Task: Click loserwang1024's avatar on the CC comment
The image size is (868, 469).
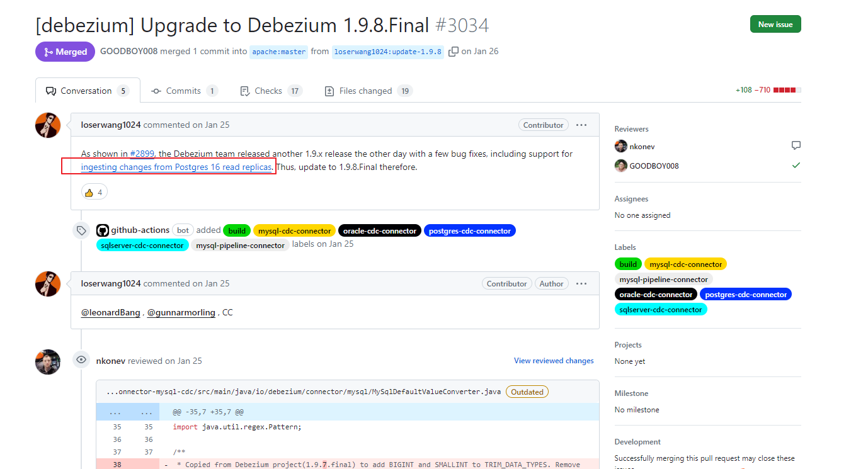Action: coord(48,284)
